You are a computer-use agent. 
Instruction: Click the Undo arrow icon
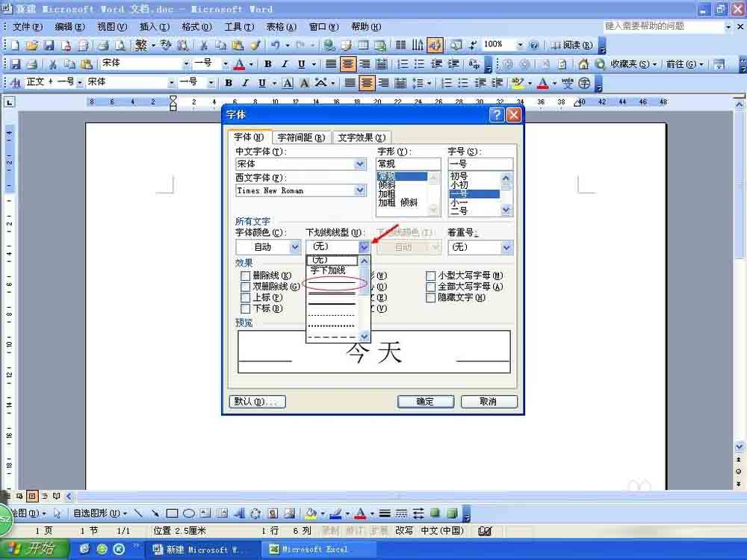coord(276,46)
